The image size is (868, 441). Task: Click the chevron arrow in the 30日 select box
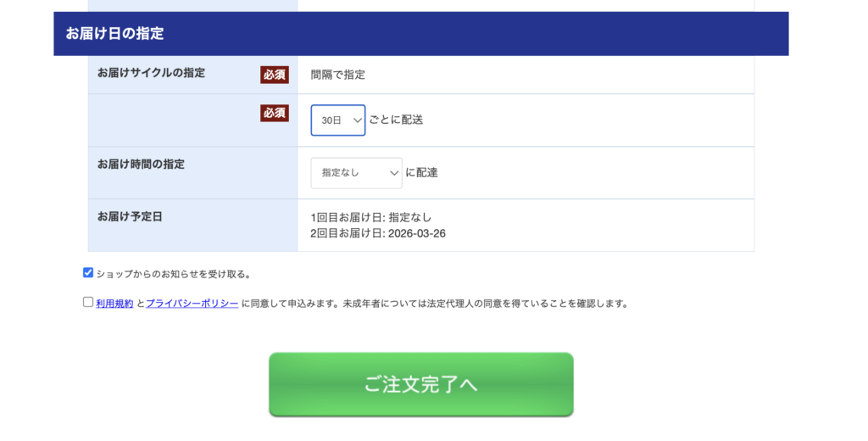[x=357, y=120]
